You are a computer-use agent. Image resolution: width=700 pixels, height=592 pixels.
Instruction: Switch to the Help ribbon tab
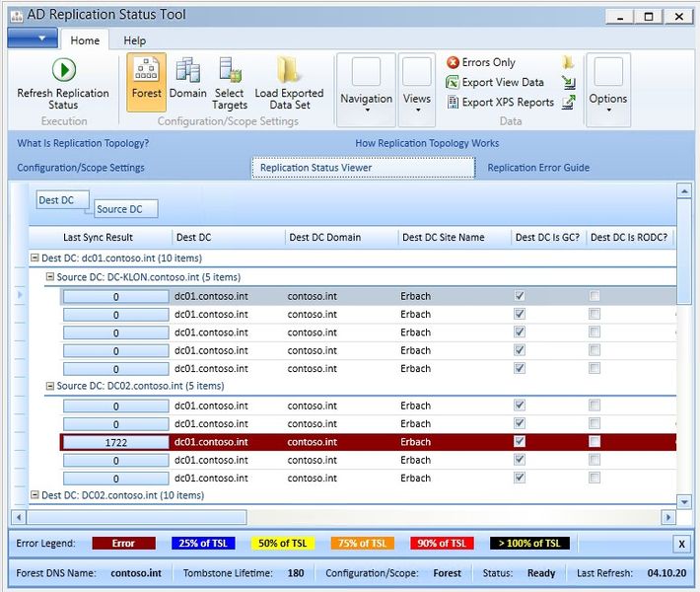tap(135, 40)
